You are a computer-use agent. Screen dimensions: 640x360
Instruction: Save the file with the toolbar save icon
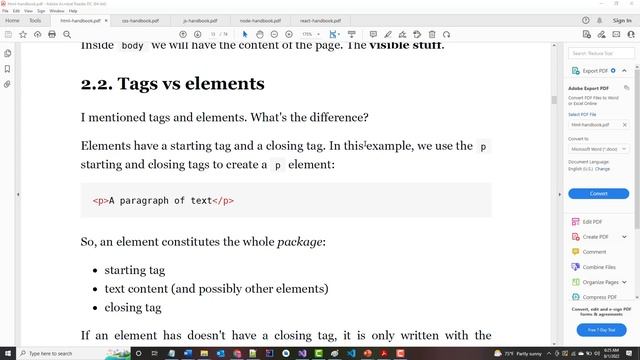point(8,35)
